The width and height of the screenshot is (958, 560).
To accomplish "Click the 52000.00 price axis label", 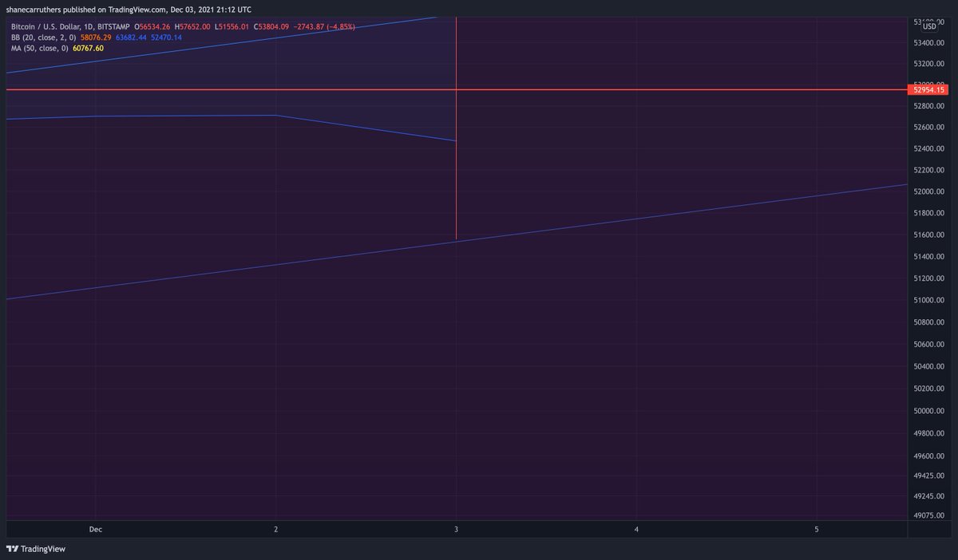I will 929,191.
